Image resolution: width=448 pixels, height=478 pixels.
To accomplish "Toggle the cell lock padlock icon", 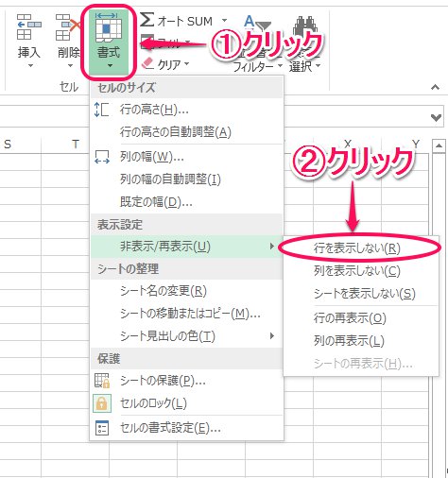I will [x=102, y=403].
